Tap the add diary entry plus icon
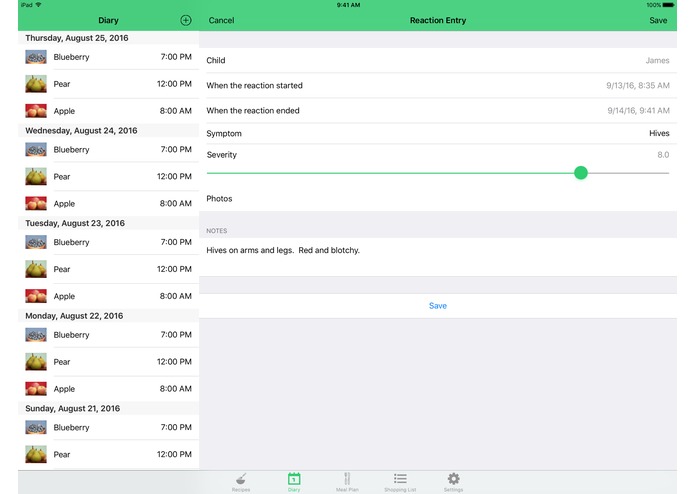The height and width of the screenshot is (494, 695). tap(186, 20)
